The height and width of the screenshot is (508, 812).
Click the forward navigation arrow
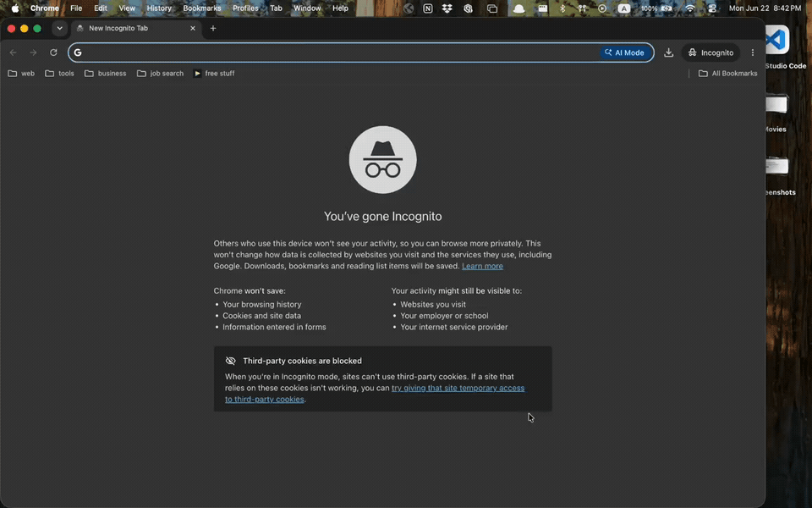(x=33, y=52)
